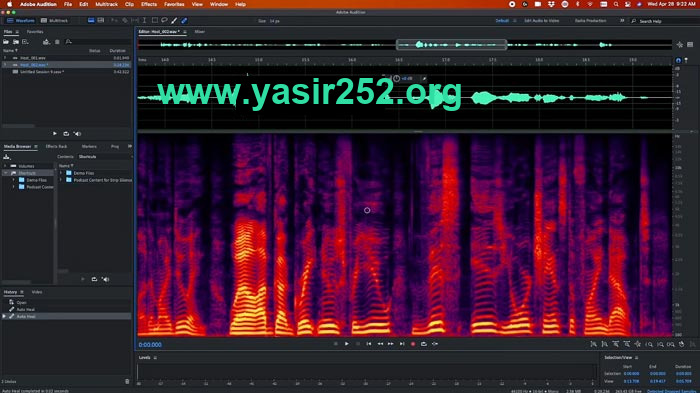Click the Add Shortcut icon in Media Browser

pos(6,157)
